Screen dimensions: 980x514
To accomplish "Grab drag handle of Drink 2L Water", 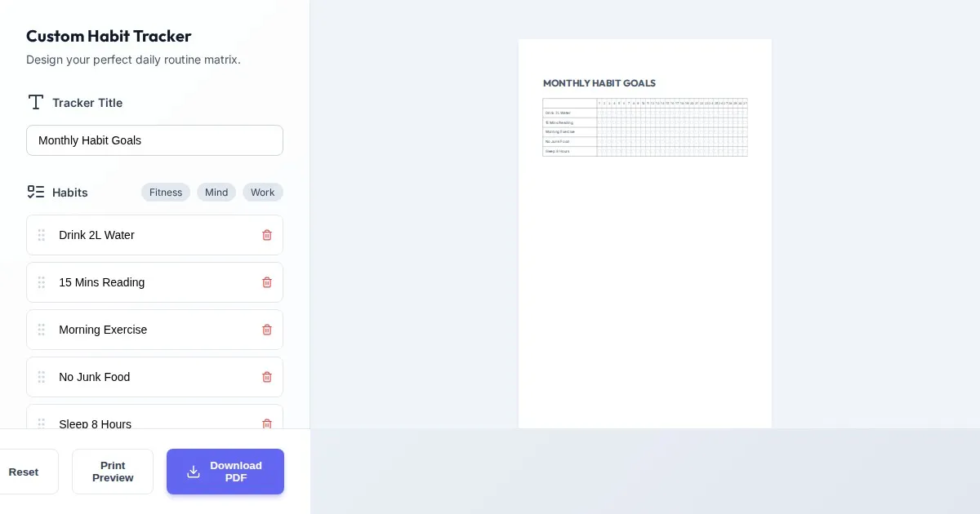I will click(x=42, y=235).
